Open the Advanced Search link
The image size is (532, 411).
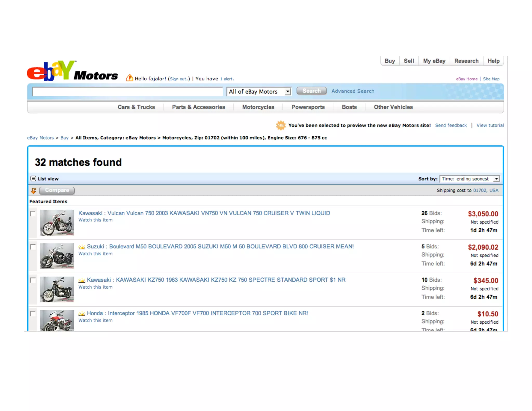point(353,91)
